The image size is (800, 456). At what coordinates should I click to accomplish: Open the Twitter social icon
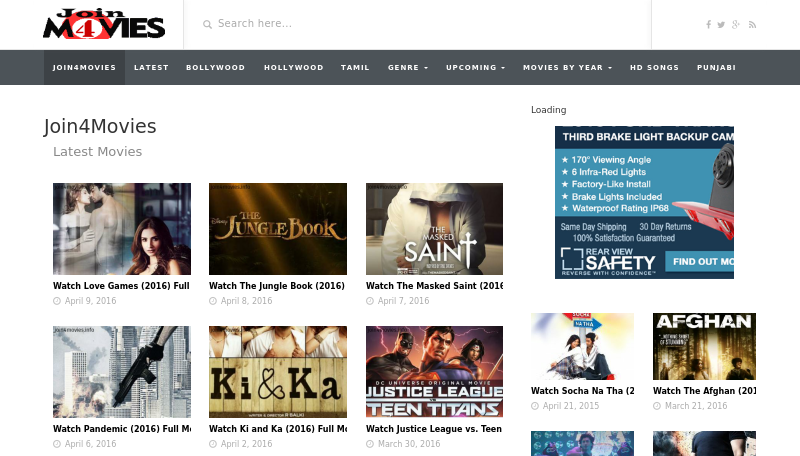[721, 24]
